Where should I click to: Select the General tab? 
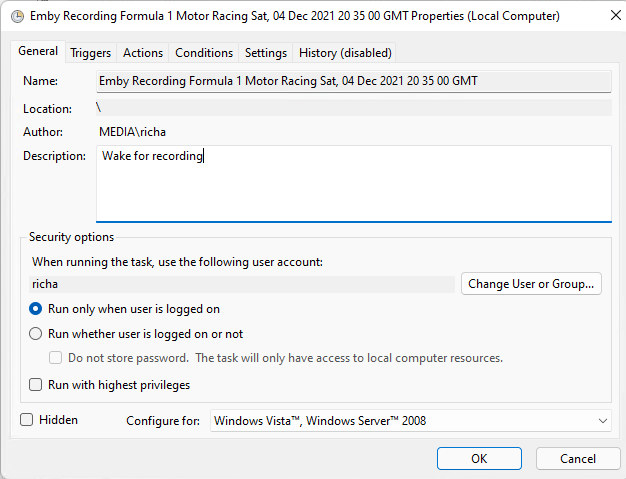(39, 52)
